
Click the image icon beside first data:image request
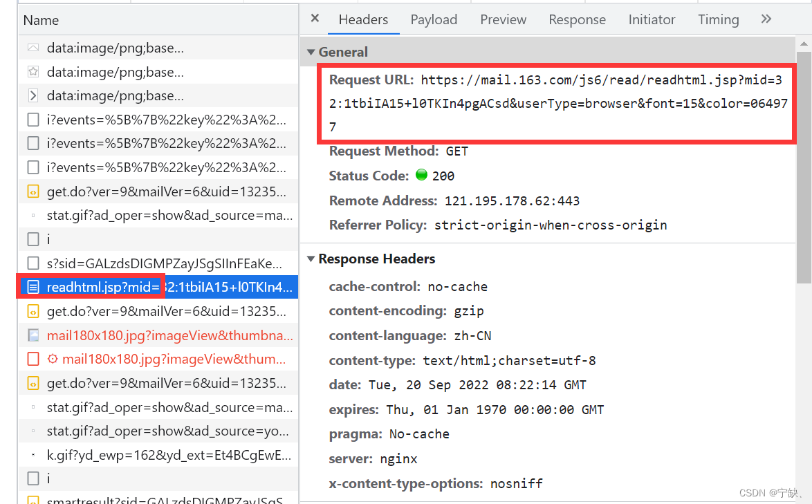click(32, 47)
